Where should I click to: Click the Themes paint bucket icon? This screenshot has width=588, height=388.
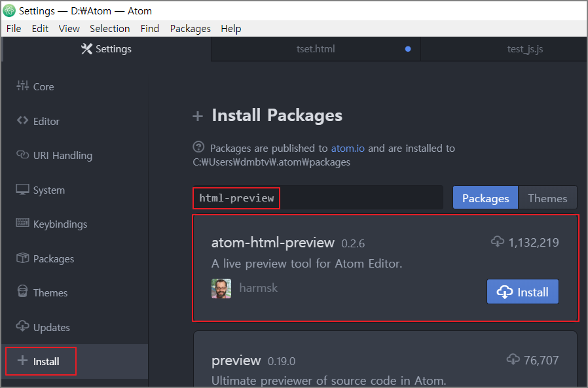22,291
